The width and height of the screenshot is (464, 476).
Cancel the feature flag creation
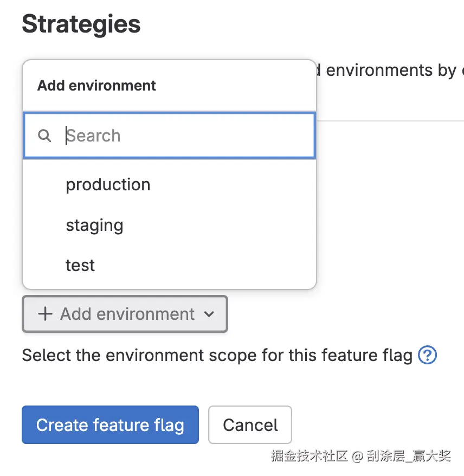point(250,424)
